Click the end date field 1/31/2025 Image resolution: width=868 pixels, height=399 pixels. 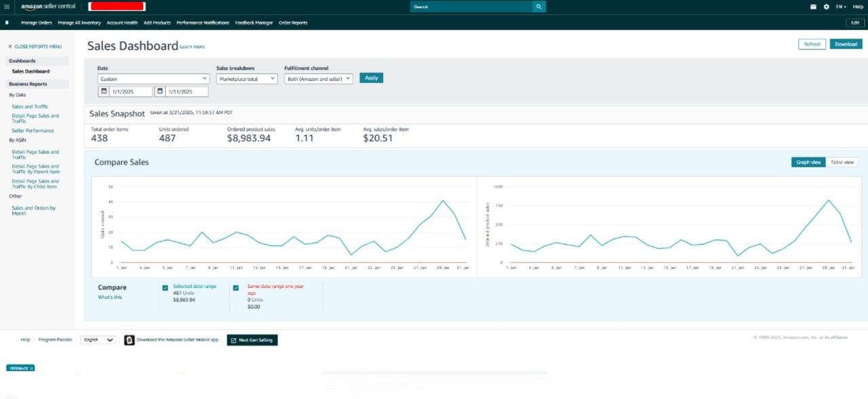point(186,91)
